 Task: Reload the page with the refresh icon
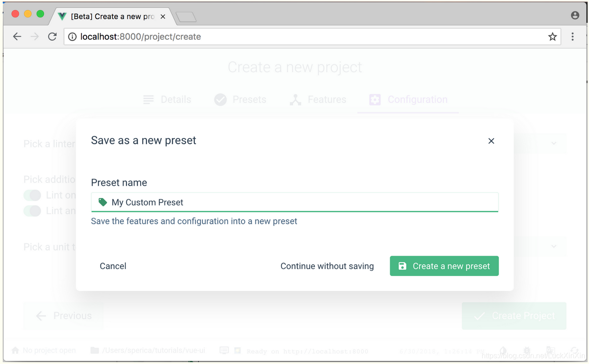coord(53,37)
